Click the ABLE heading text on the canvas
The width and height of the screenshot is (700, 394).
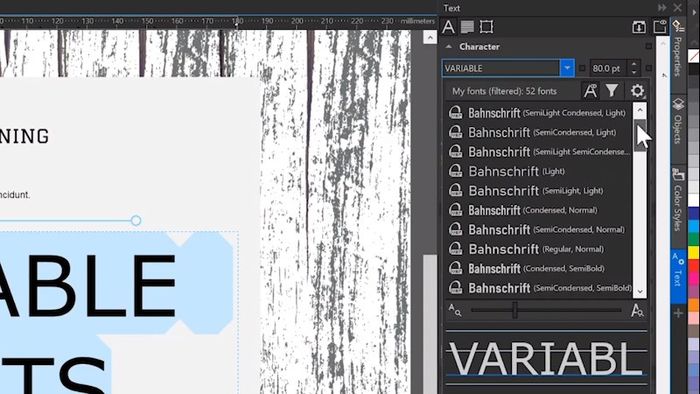[x=87, y=286]
